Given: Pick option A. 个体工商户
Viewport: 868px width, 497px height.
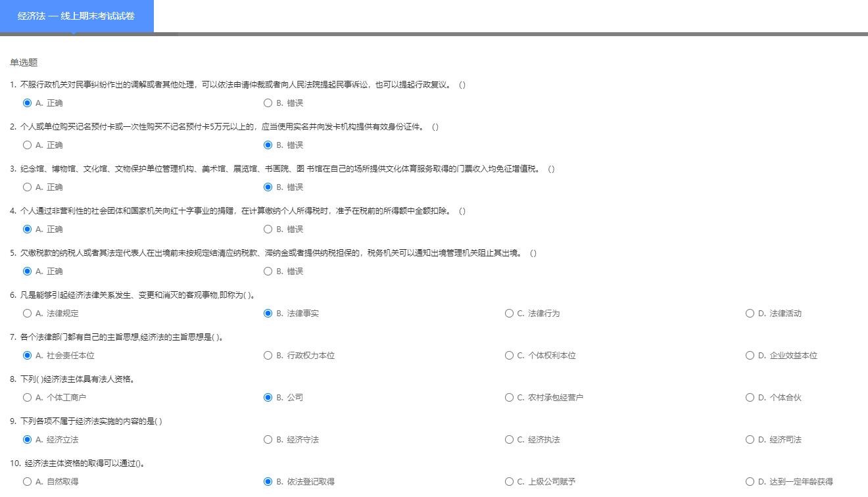Looking at the screenshot, I should [x=27, y=398].
